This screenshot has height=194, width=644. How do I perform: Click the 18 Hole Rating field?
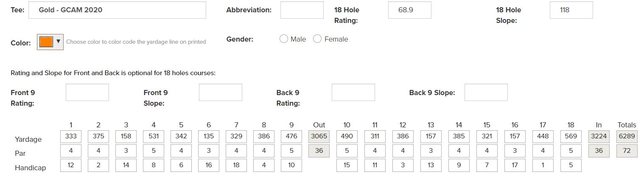pyautogui.click(x=409, y=10)
